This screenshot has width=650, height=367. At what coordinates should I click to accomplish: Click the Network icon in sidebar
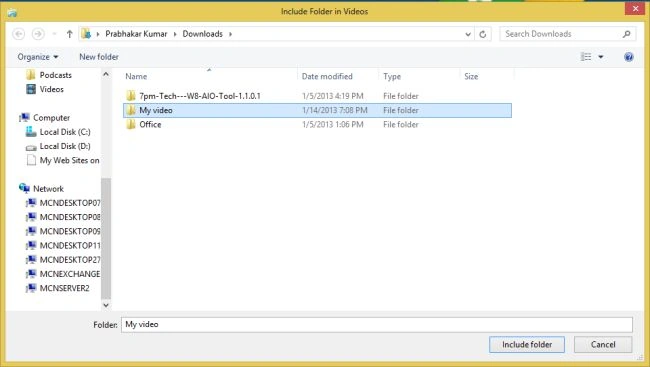(x=24, y=188)
